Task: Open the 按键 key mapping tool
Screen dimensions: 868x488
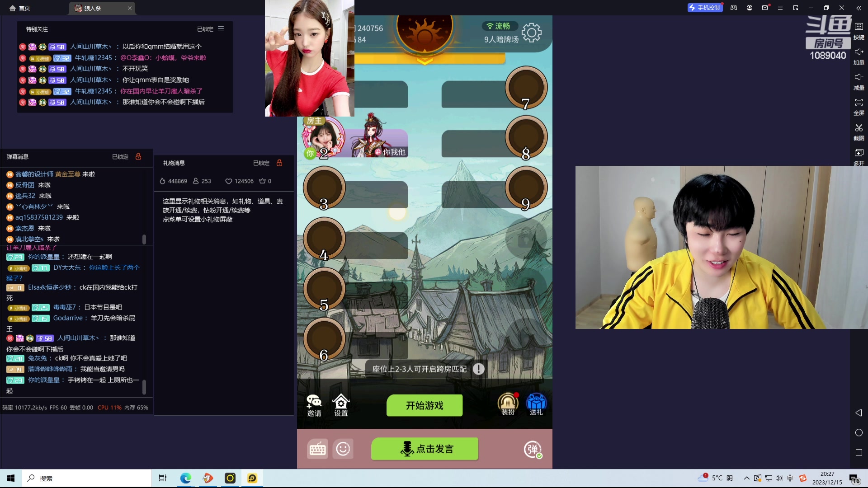Action: coord(859,31)
